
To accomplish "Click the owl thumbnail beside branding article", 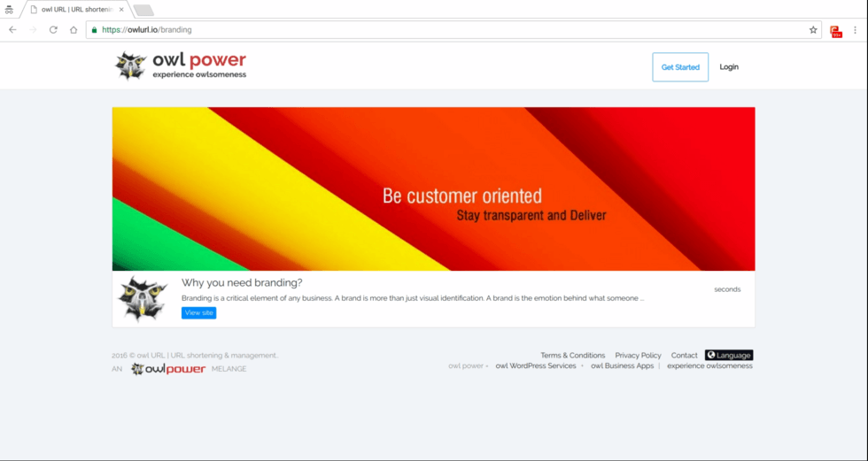I will click(143, 299).
